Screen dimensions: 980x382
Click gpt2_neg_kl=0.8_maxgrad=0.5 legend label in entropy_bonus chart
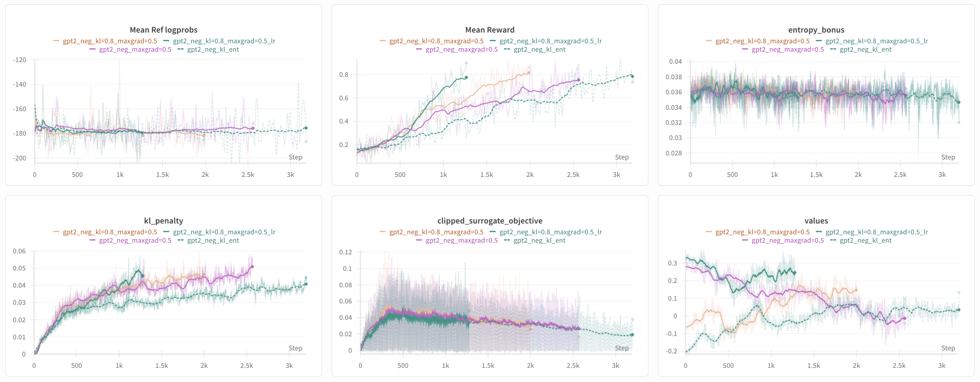762,41
